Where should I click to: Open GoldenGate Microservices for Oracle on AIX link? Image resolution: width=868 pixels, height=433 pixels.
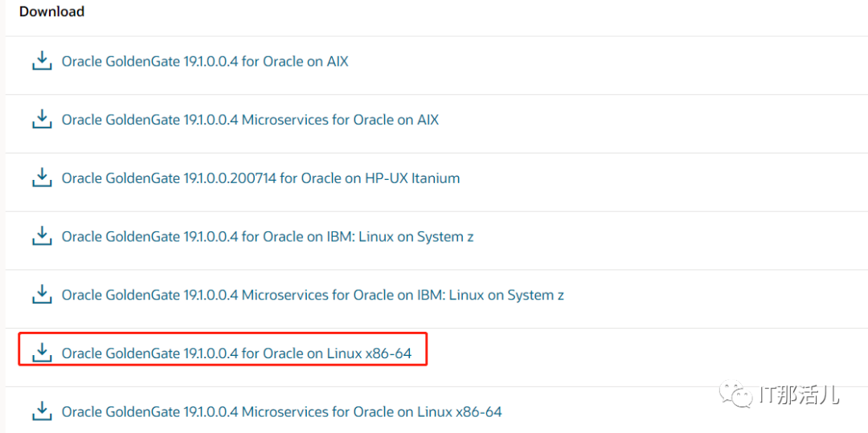(250, 120)
